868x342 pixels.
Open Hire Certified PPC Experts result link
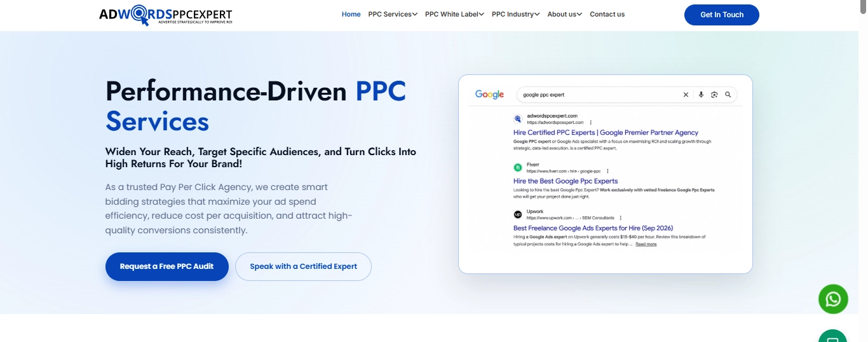point(606,132)
